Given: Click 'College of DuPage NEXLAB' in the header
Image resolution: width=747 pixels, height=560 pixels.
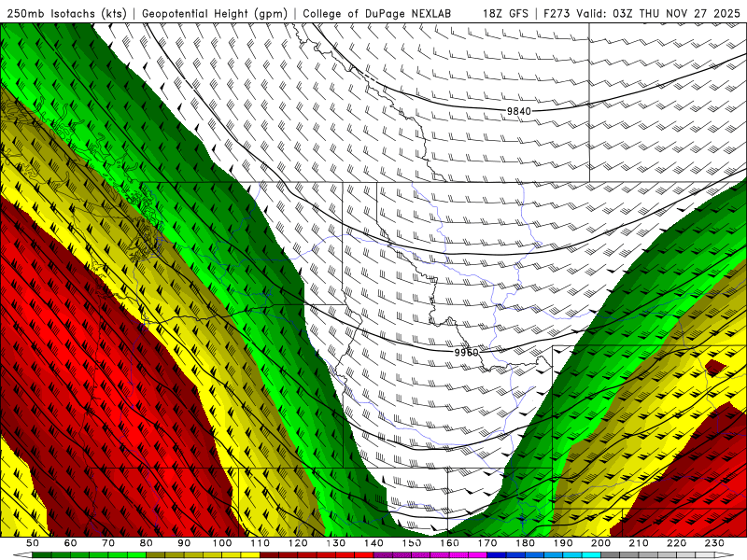Looking at the screenshot, I should click(376, 13).
